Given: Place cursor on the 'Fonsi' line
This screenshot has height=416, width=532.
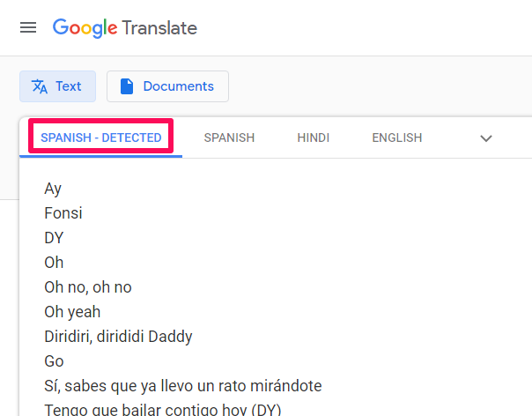Looking at the screenshot, I should pos(63,213).
